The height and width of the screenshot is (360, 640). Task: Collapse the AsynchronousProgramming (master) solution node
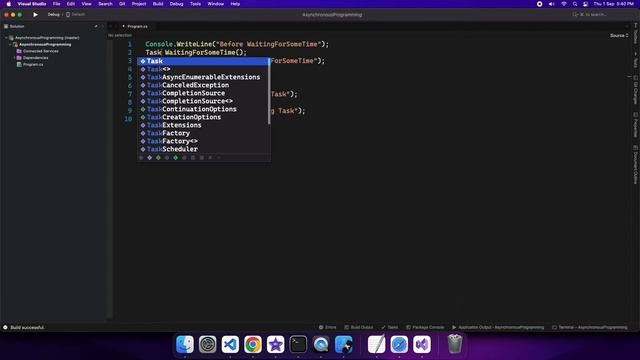coord(6,38)
